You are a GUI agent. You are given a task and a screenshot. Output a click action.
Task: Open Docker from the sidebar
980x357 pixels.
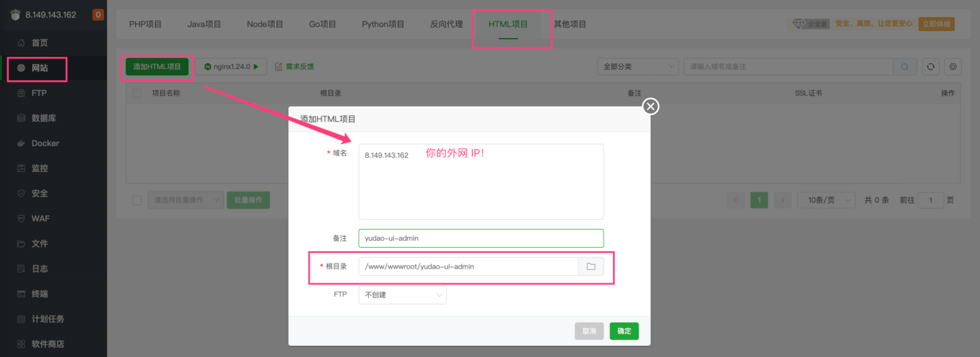pyautogui.click(x=45, y=143)
